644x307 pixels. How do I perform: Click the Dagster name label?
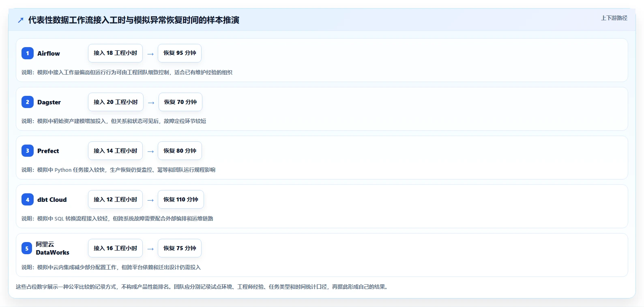coord(49,102)
